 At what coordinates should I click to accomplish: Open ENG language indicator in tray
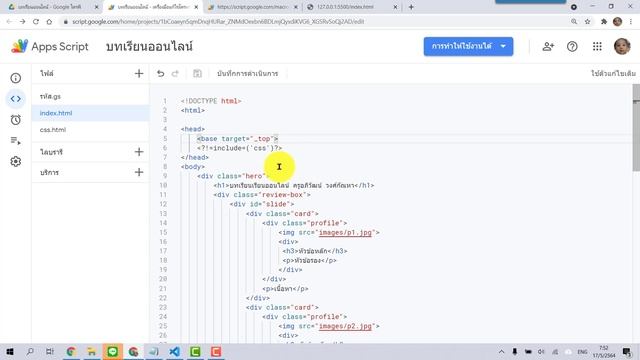[x=582, y=351]
